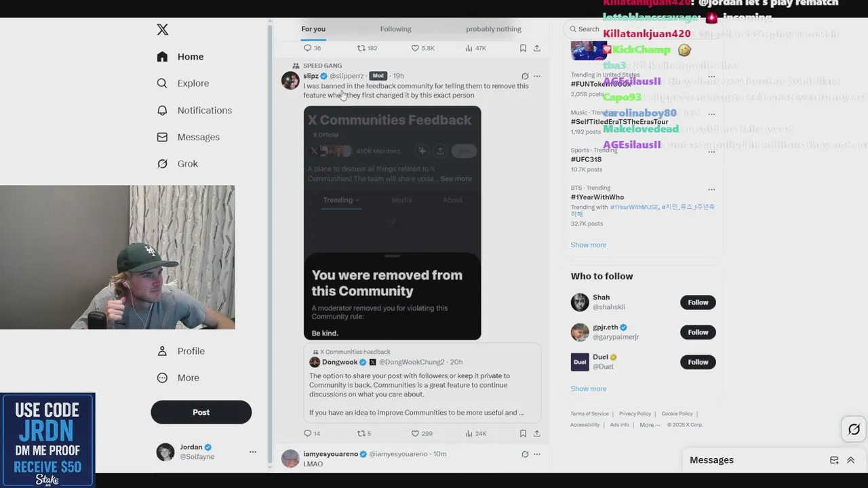Follow Shah
Screen dimensions: 868x488
point(698,302)
